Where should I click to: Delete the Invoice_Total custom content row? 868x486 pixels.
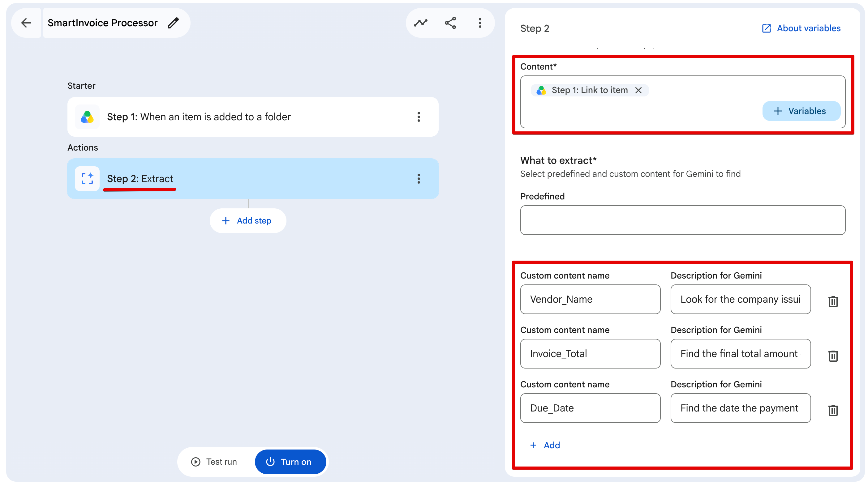(833, 356)
